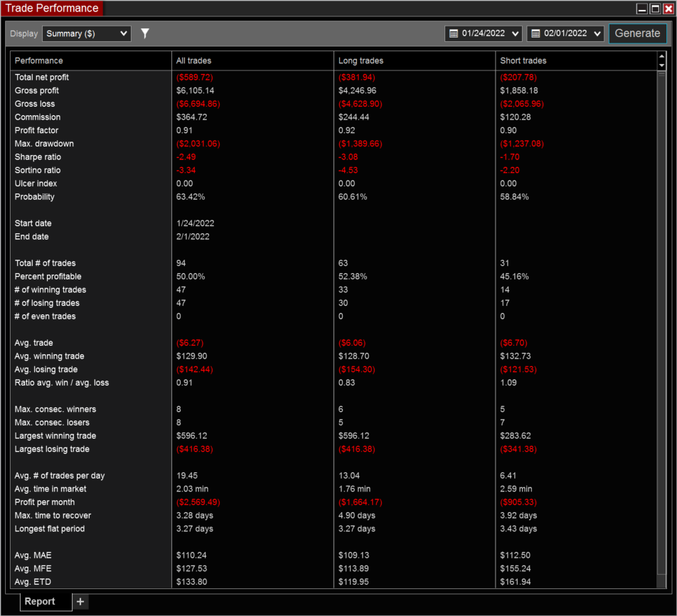Select the # of losing trades label
This screenshot has height=616, width=677.
click(x=47, y=303)
